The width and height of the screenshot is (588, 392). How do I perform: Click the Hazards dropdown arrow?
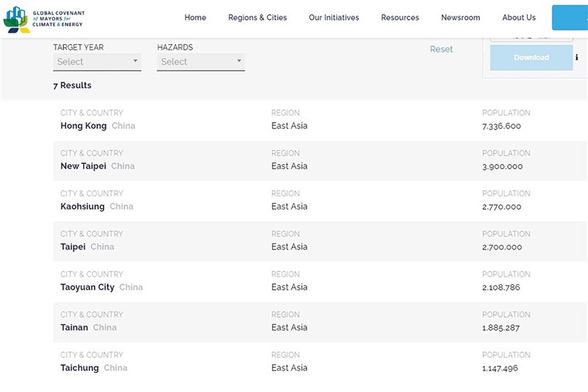(x=239, y=61)
